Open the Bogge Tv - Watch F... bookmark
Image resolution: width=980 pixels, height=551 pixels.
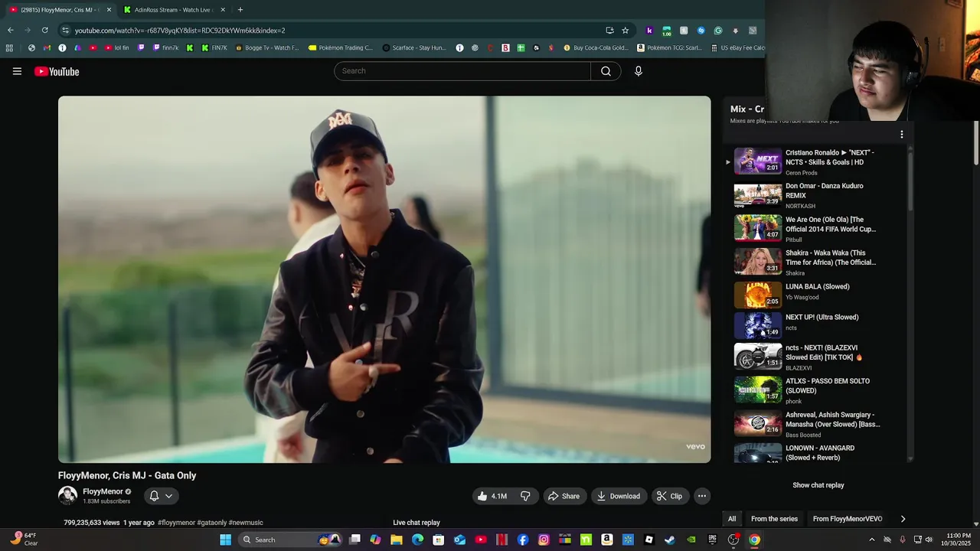[x=267, y=47]
